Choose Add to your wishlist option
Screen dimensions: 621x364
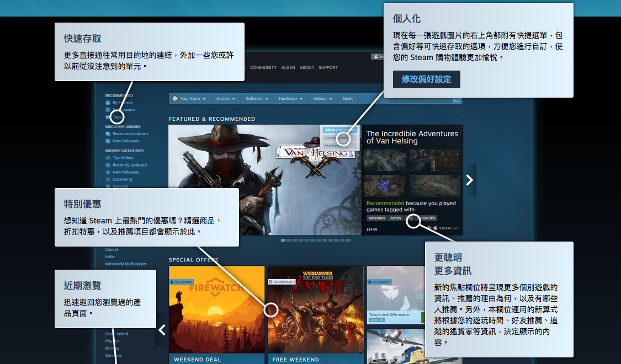(340, 130)
